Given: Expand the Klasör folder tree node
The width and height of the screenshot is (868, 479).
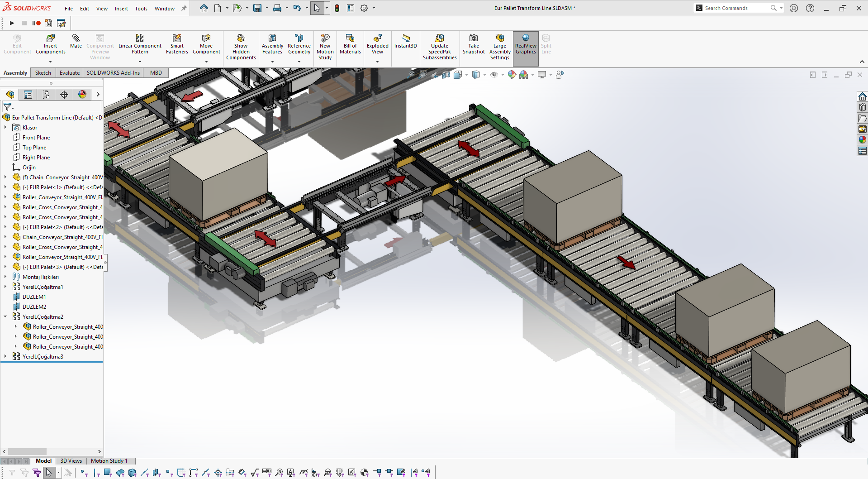Looking at the screenshot, I should pyautogui.click(x=5, y=128).
